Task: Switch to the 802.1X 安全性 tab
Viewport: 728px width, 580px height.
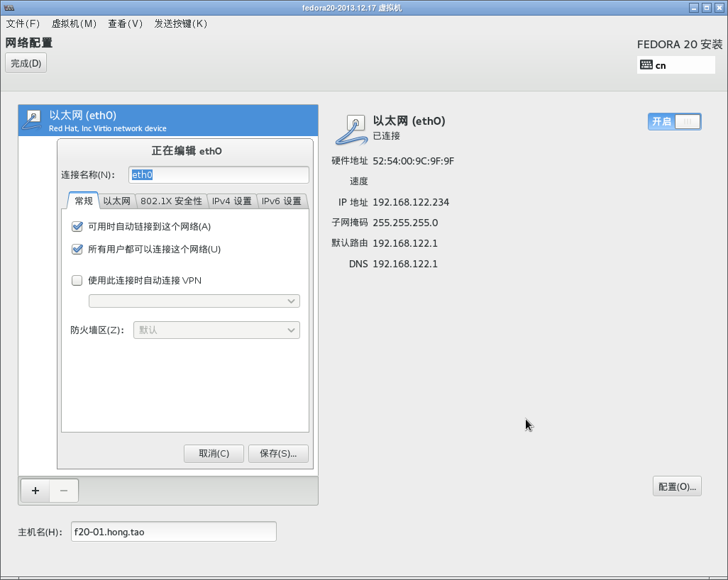Action: (x=171, y=201)
